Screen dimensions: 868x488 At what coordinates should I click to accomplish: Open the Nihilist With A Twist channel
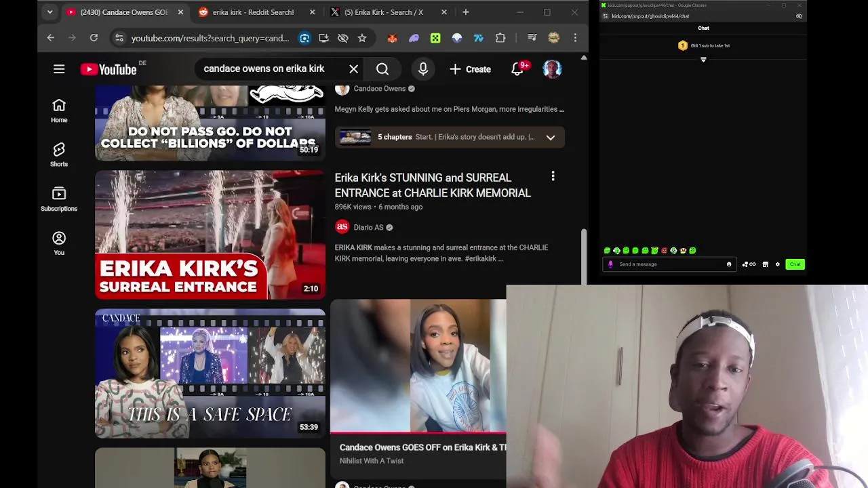(x=372, y=461)
